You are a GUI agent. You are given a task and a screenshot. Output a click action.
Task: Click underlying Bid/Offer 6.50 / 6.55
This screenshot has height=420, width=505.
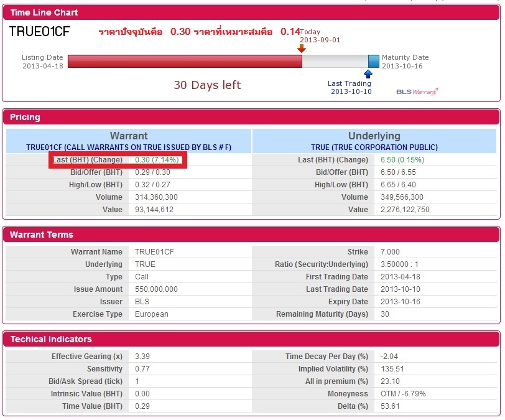pos(398,172)
